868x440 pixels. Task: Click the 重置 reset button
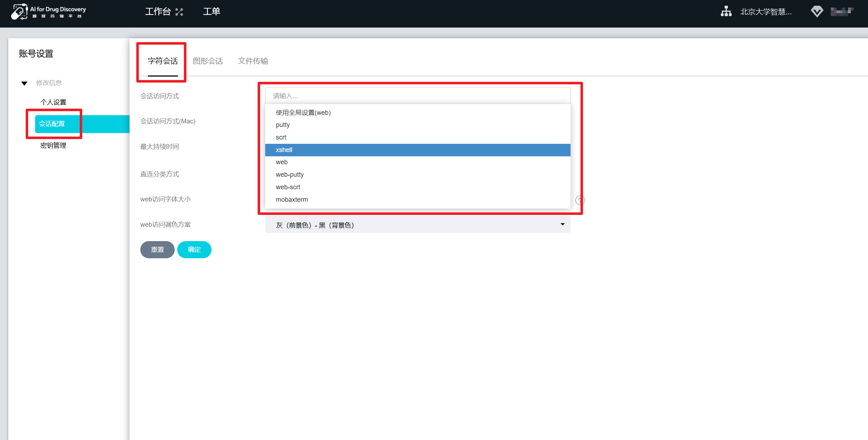click(x=157, y=250)
